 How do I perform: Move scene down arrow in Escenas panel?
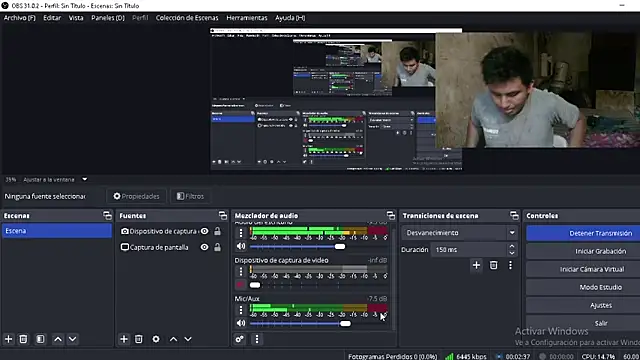(x=73, y=339)
